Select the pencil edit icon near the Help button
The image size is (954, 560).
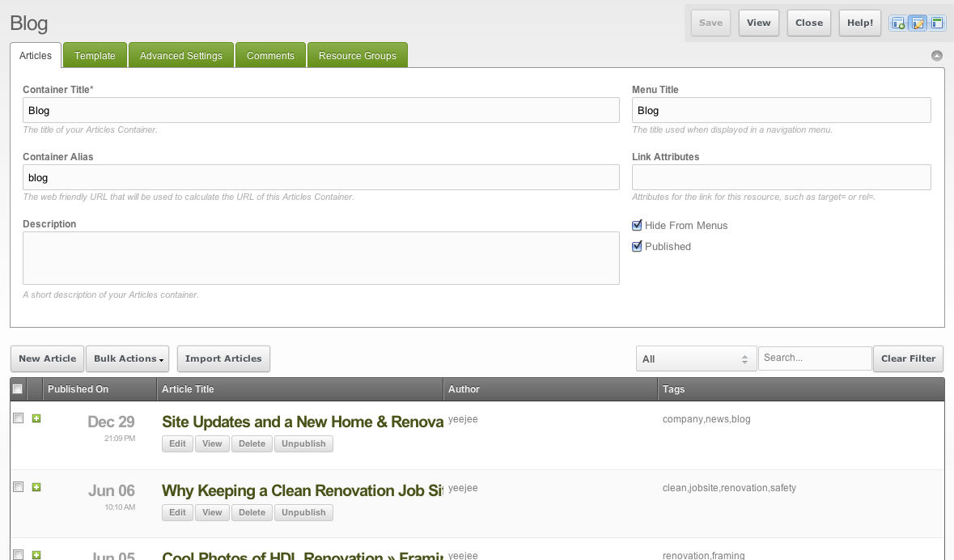tap(918, 23)
